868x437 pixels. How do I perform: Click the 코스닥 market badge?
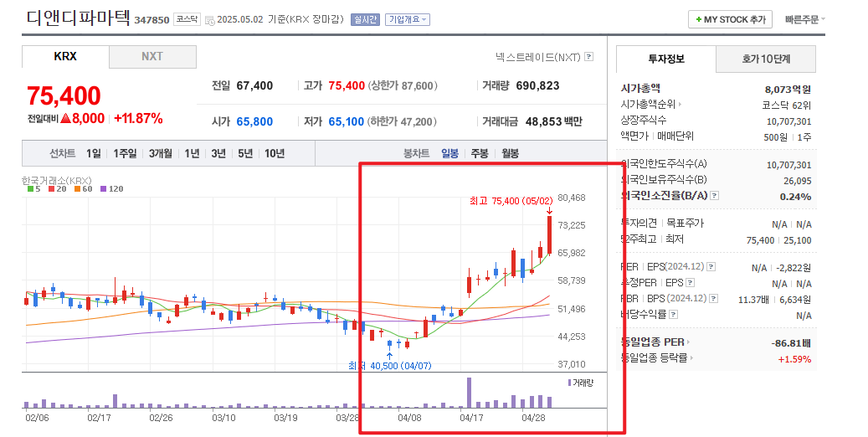(187, 19)
